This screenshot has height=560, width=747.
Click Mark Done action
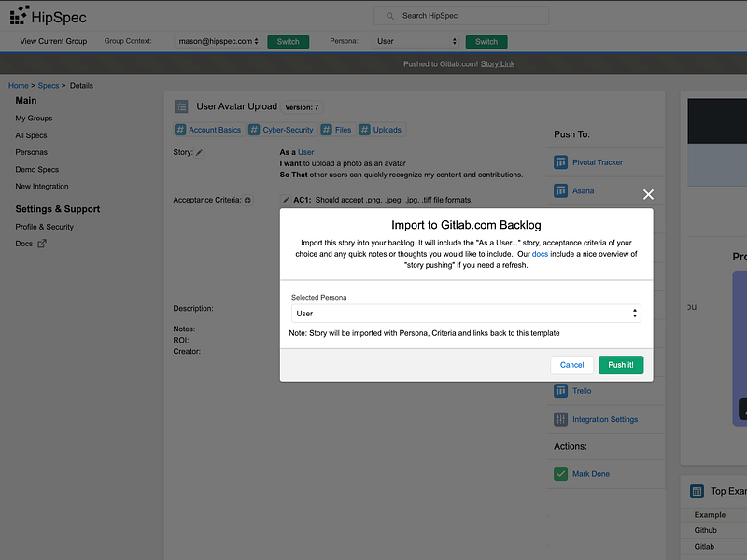(x=591, y=474)
